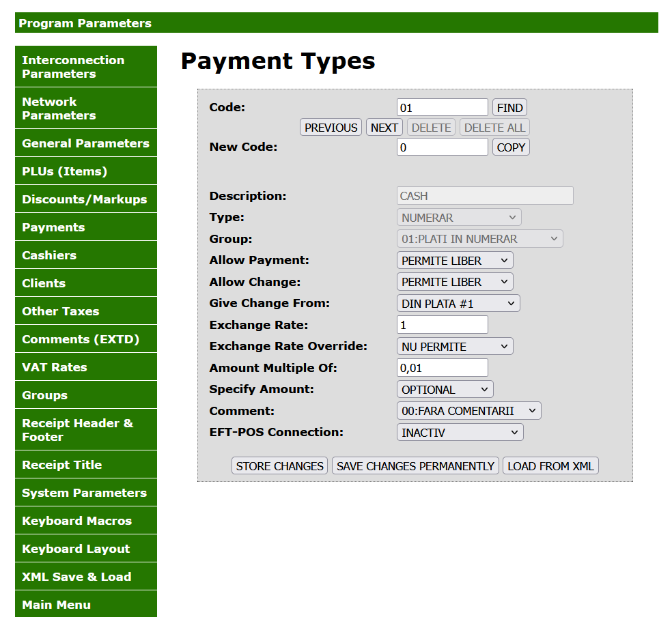
Task: Focus the Code input field
Action: click(x=442, y=108)
